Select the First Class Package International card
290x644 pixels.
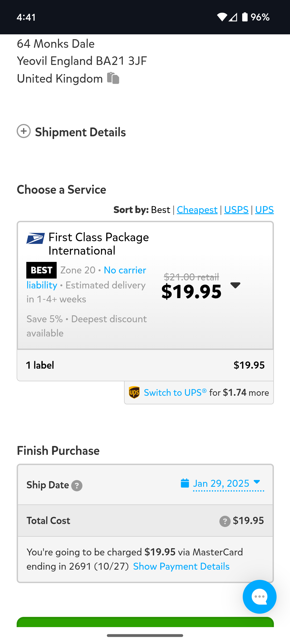point(145,285)
